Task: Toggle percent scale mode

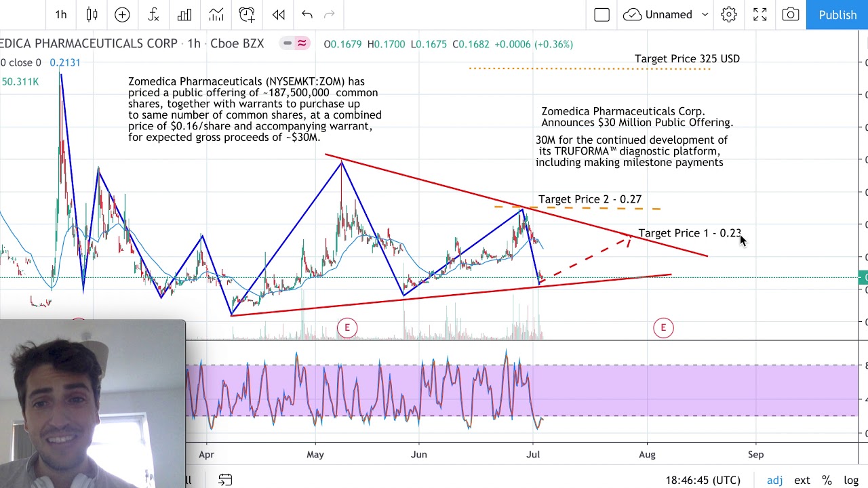Action: click(x=827, y=480)
